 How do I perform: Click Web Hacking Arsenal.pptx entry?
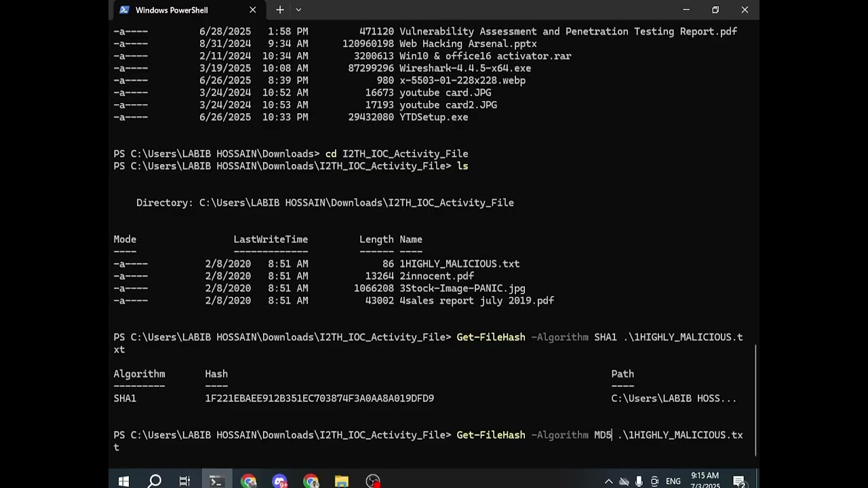pos(468,44)
